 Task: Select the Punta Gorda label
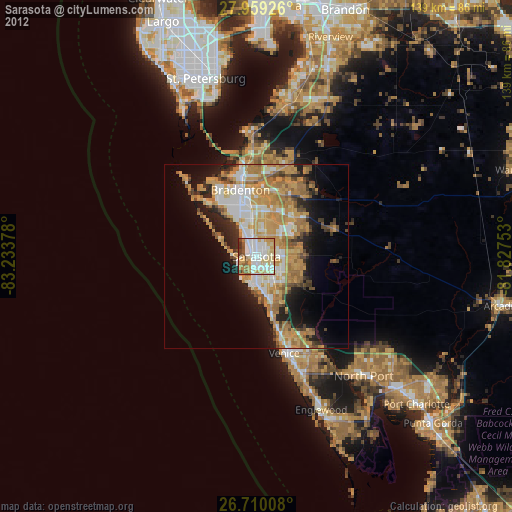(x=433, y=423)
